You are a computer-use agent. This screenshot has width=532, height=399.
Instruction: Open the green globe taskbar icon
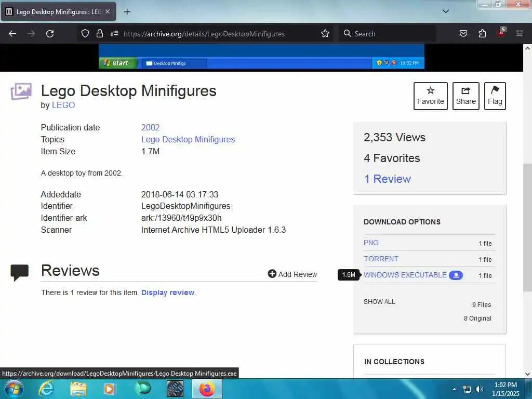click(x=143, y=389)
